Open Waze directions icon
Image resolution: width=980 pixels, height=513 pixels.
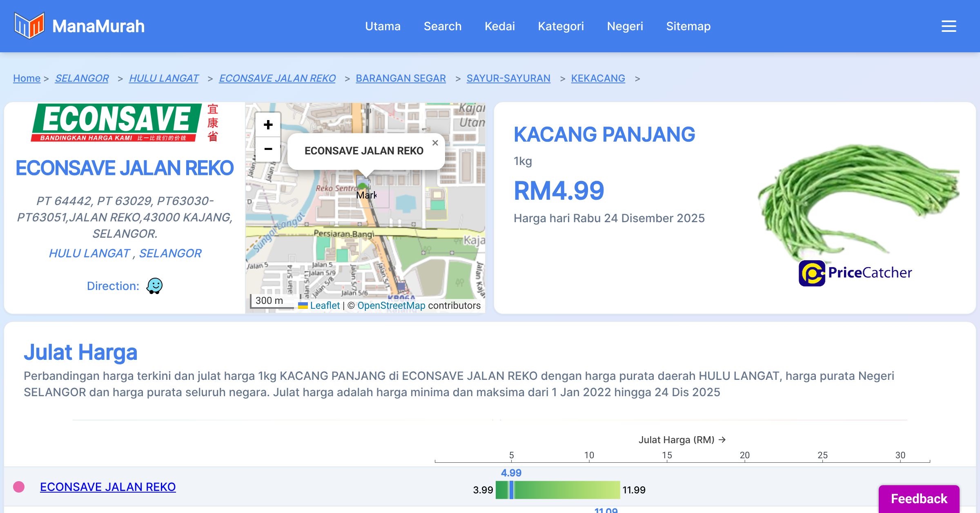pos(154,286)
